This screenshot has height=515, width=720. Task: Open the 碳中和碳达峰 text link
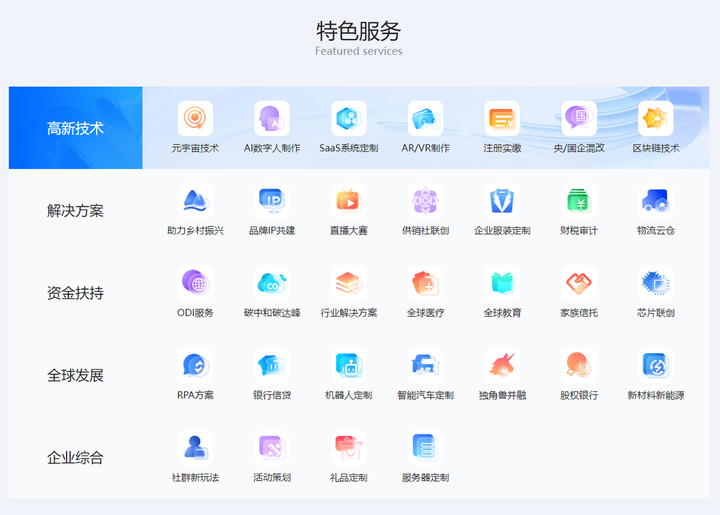click(272, 313)
